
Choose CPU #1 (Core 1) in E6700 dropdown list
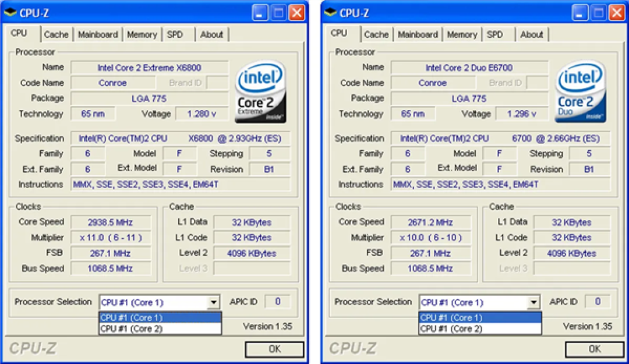(480, 317)
